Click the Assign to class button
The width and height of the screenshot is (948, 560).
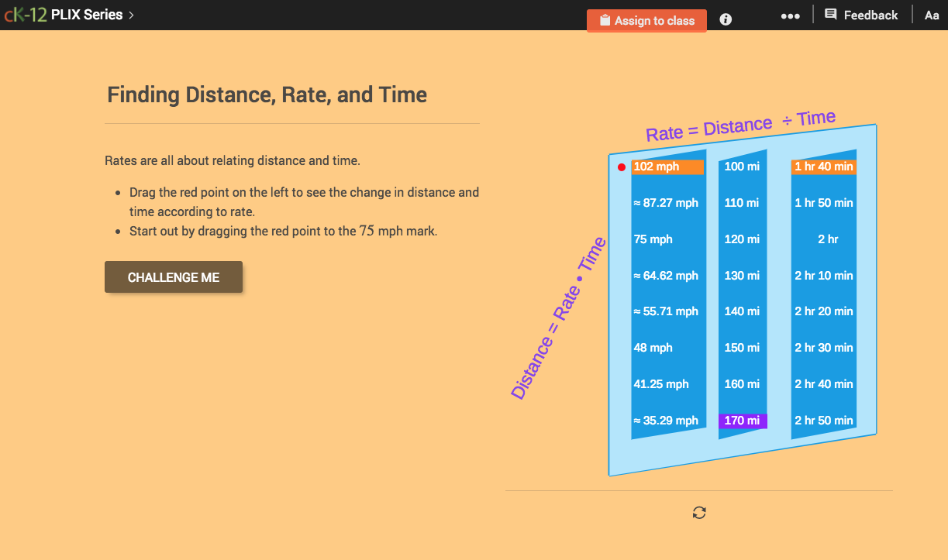(x=646, y=20)
